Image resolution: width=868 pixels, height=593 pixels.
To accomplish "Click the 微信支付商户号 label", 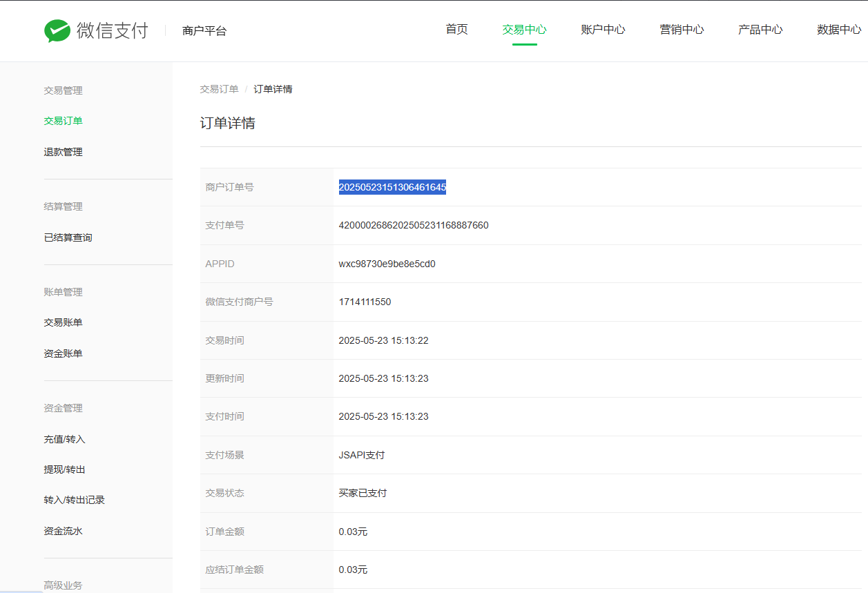I will (x=239, y=302).
